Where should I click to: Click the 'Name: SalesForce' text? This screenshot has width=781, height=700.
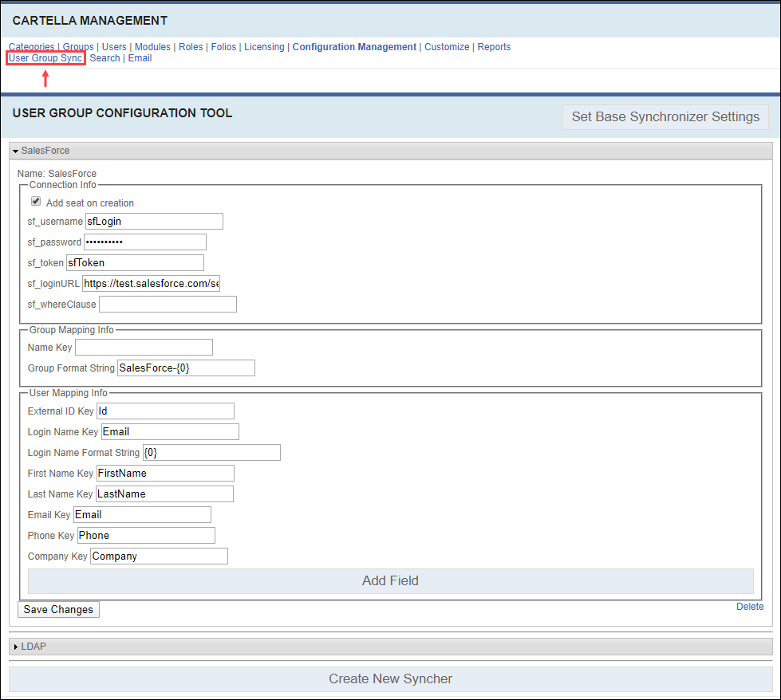pyautogui.click(x=57, y=174)
